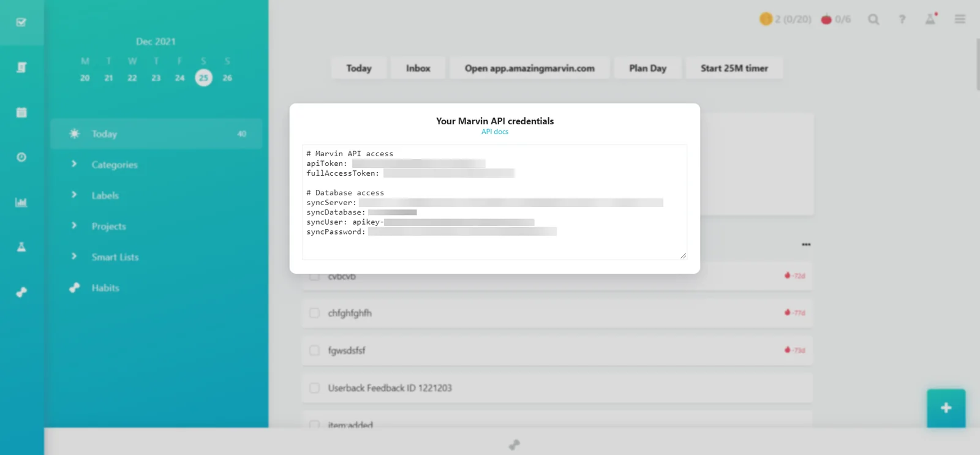Click the syncPassword line in credentials
The width and height of the screenshot is (980, 455).
coord(431,232)
